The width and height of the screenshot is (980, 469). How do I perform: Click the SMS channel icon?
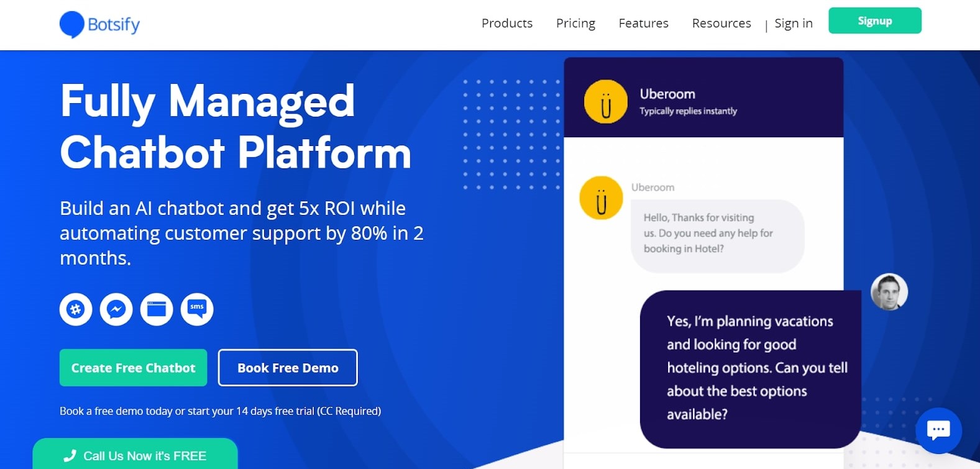click(197, 309)
